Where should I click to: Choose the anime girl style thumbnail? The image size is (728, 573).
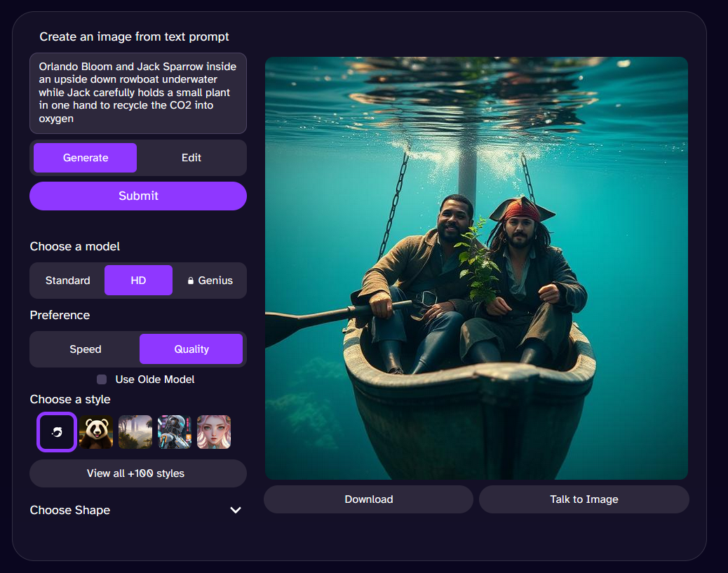214,432
